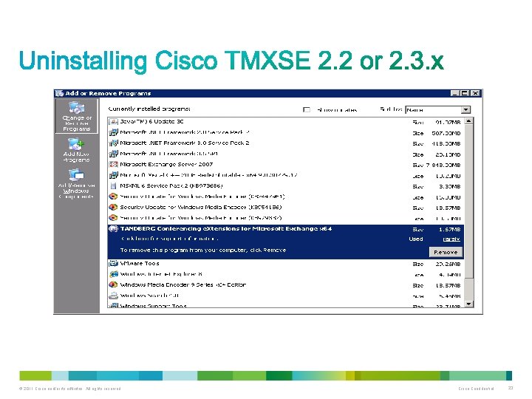Click the Remove button for TANDBERG
532x399 pixels.
[446, 252]
